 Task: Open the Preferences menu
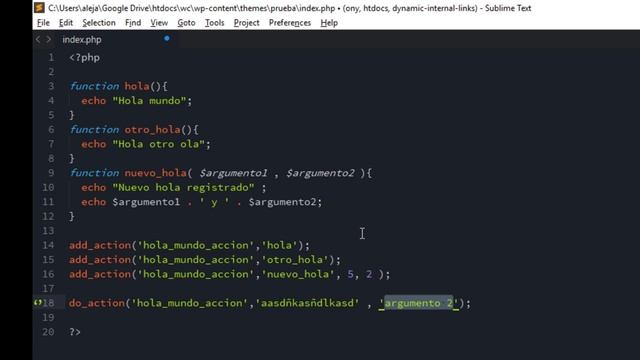point(290,23)
